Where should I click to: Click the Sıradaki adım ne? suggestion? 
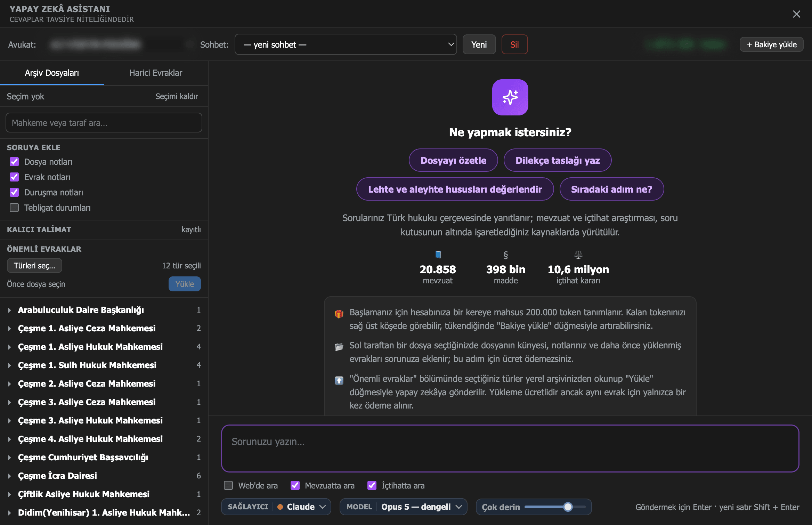(x=611, y=189)
